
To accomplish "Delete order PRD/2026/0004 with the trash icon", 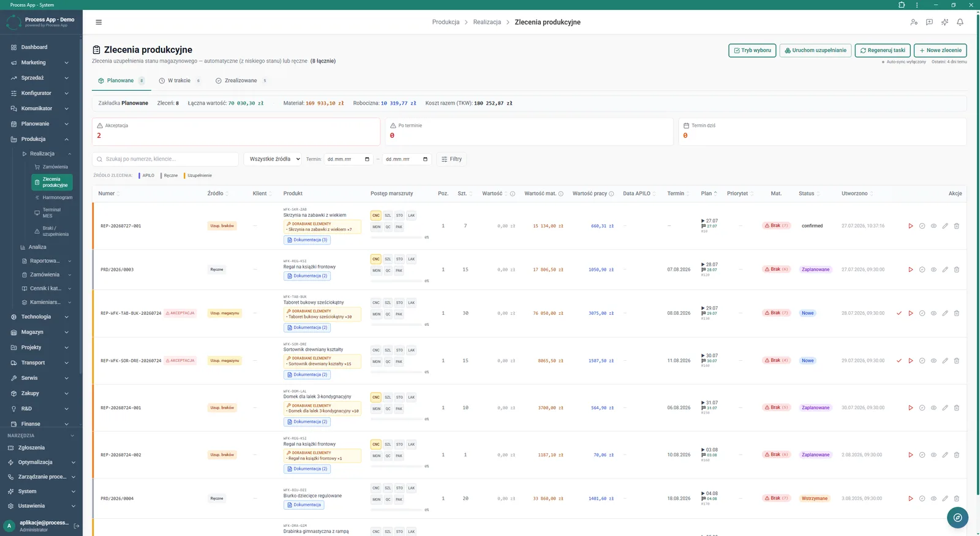I will click(957, 499).
